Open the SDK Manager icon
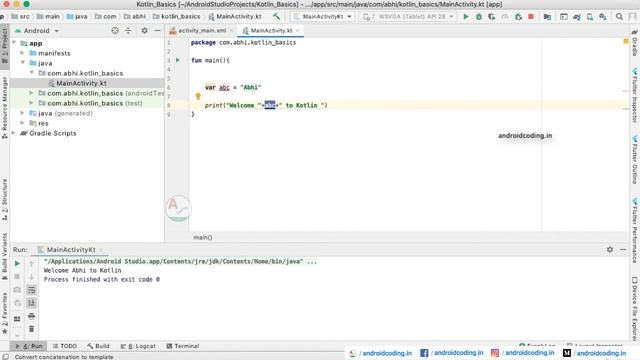The height and width of the screenshot is (360, 640). pyautogui.click(x=603, y=17)
